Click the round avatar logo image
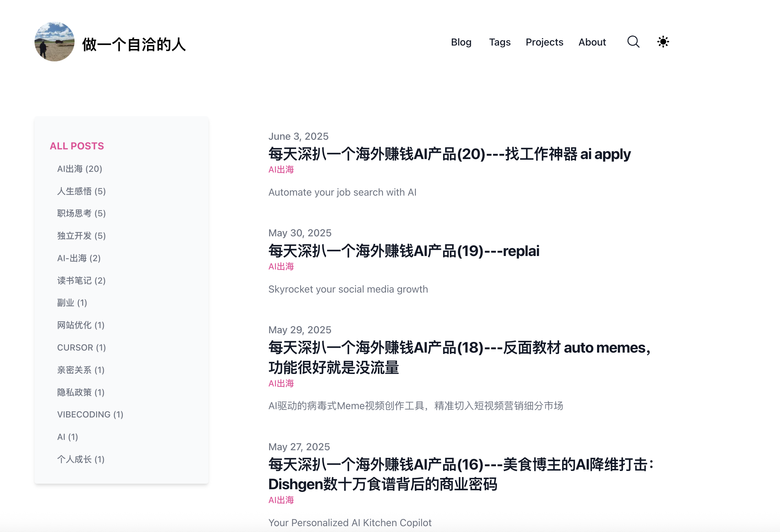Screen dimensions: 780x532 (55, 42)
